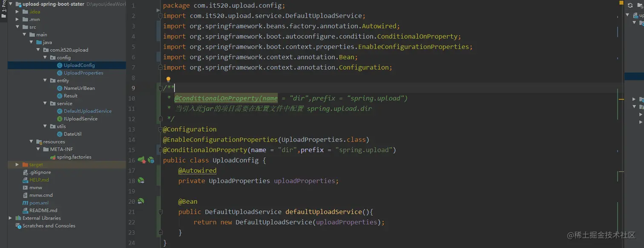This screenshot has width=644, height=248.
Task: Collapse the entity package arrow
Action: click(x=45, y=80)
